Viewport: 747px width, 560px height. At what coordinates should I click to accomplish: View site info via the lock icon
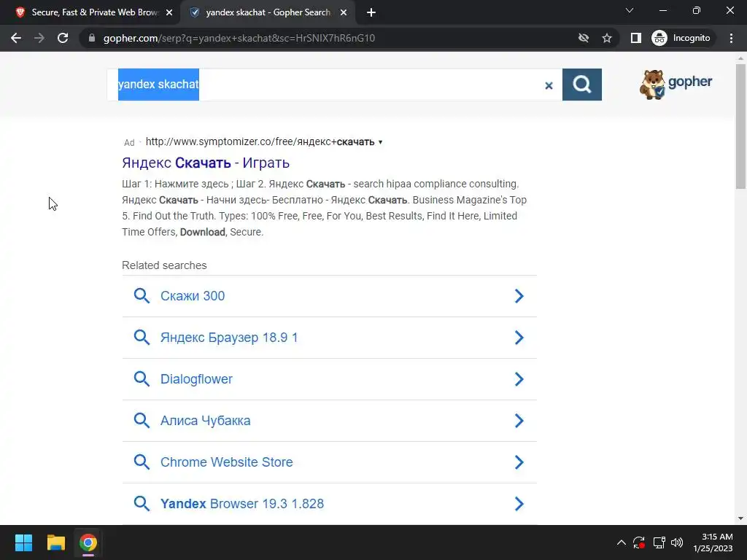(92, 38)
